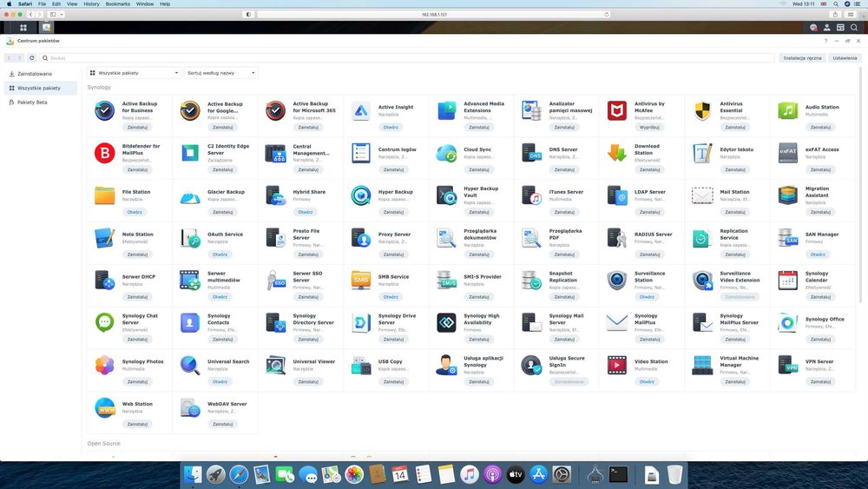This screenshot has height=489, width=868.
Task: Click Safari sidebar toggle button
Action: pos(53,15)
